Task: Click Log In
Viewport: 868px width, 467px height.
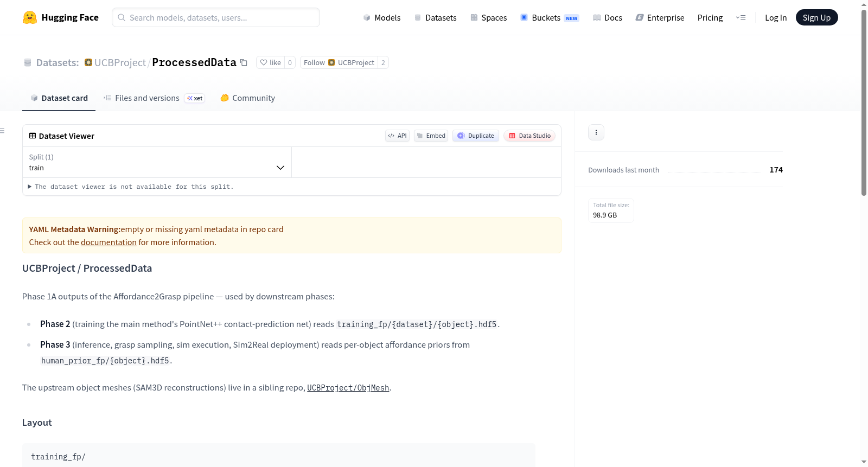Action: [776, 17]
